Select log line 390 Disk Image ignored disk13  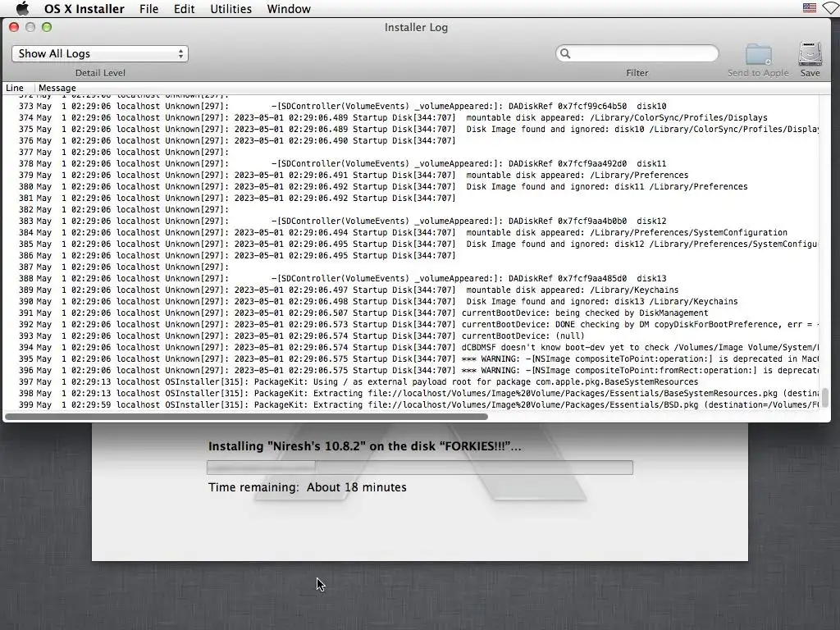tap(412, 302)
